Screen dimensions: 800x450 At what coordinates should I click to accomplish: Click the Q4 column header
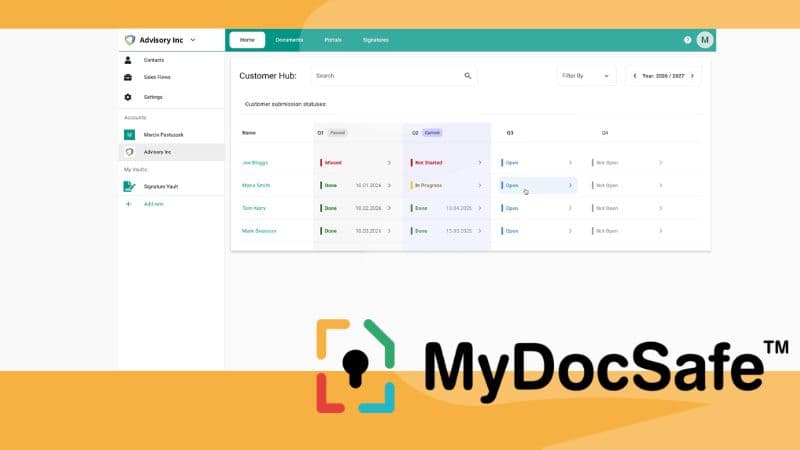click(605, 133)
